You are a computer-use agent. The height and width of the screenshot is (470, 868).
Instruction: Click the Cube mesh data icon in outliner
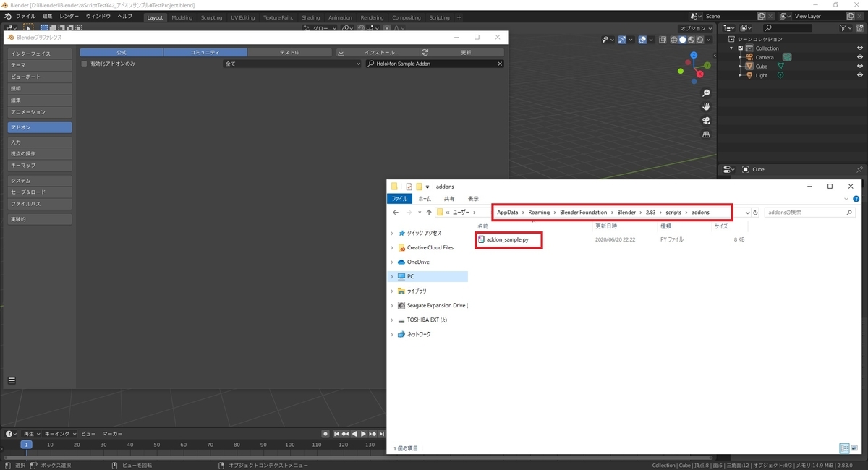click(x=780, y=66)
